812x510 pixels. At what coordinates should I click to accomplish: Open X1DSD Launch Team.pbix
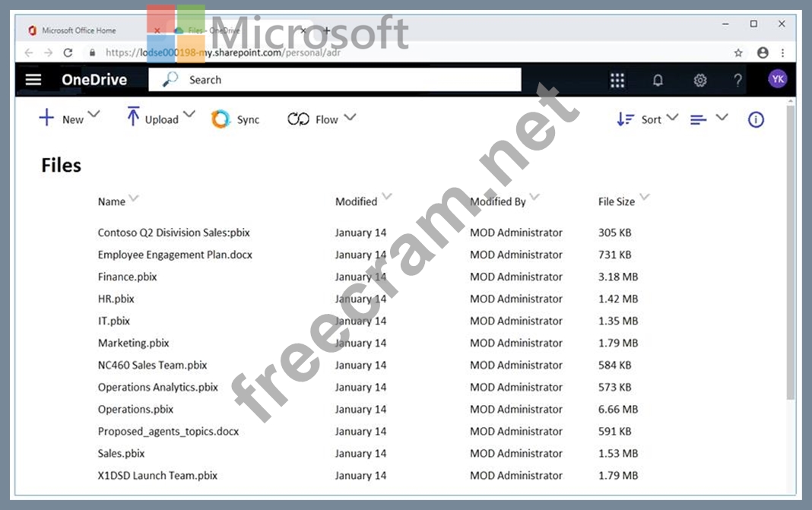coord(157,475)
